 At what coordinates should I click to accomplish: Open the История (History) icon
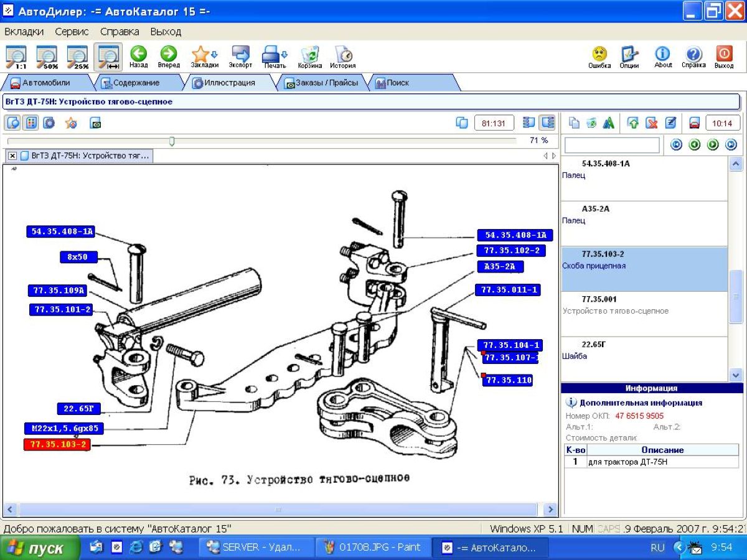(342, 56)
